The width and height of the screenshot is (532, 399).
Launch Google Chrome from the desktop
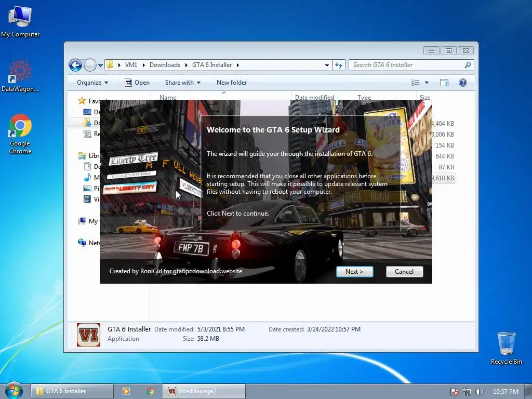click(x=20, y=135)
